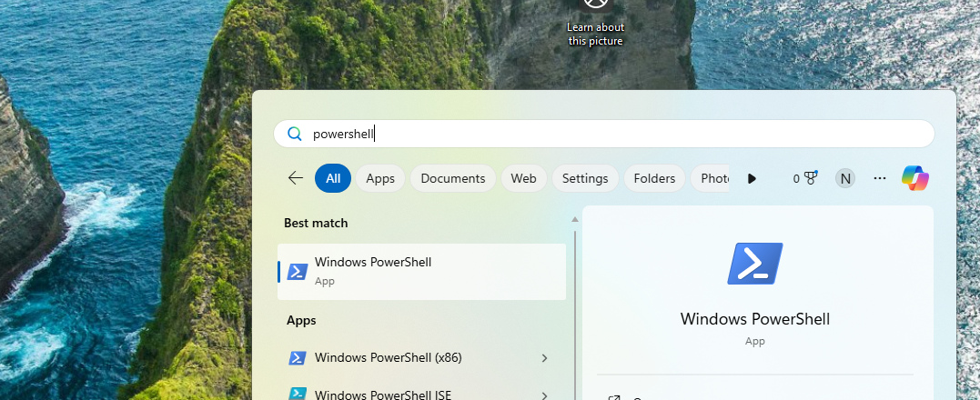Switch to the Settings filter tab
Image resolution: width=980 pixels, height=400 pixels.
pos(585,178)
